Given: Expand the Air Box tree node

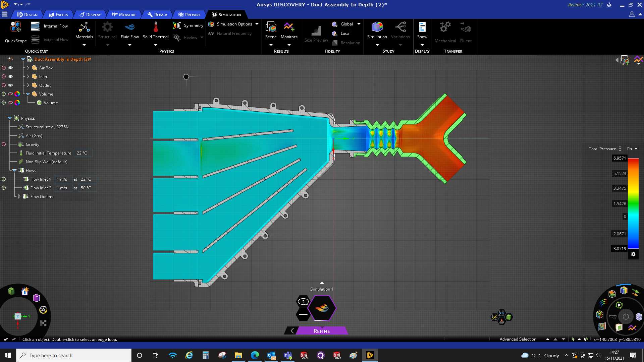Looking at the screenshot, I should 28,68.
